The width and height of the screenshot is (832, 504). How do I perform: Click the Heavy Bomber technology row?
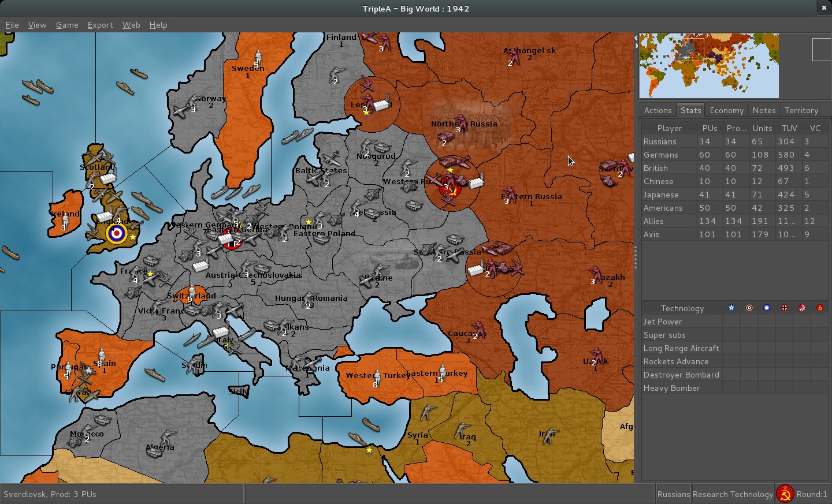735,388
